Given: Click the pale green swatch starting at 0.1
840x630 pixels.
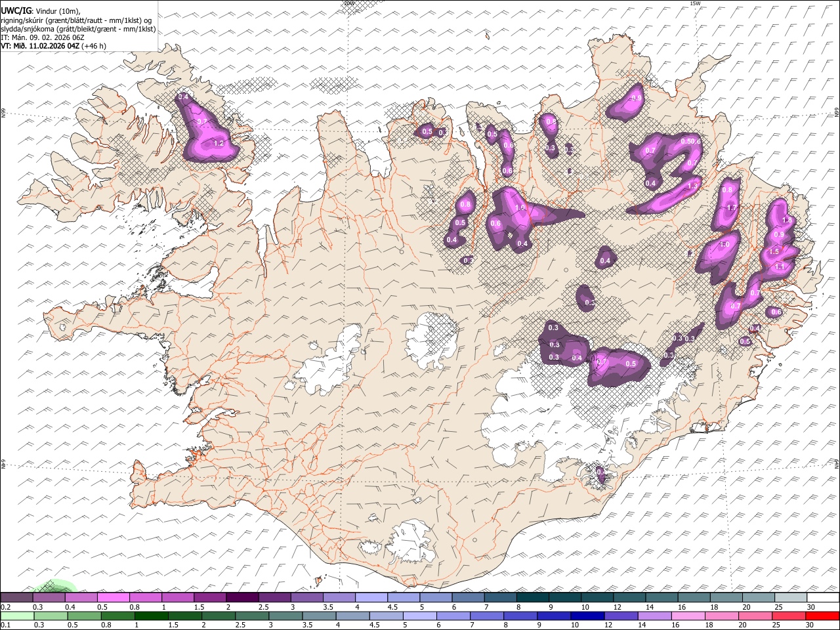Looking at the screenshot, I should point(17,616).
